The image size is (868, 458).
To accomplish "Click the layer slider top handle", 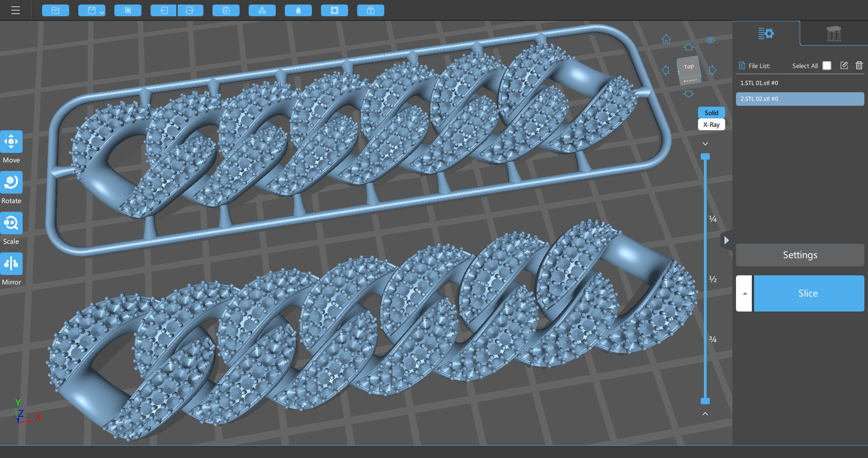I will click(x=705, y=156).
